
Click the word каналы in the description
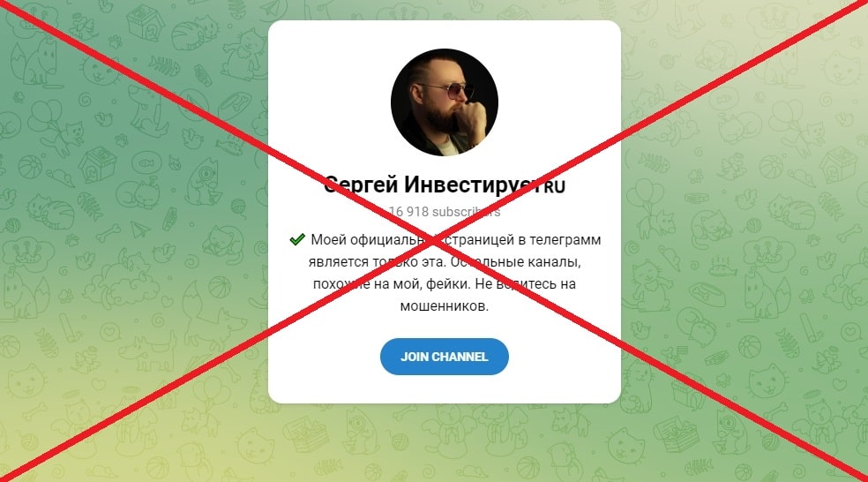557,261
